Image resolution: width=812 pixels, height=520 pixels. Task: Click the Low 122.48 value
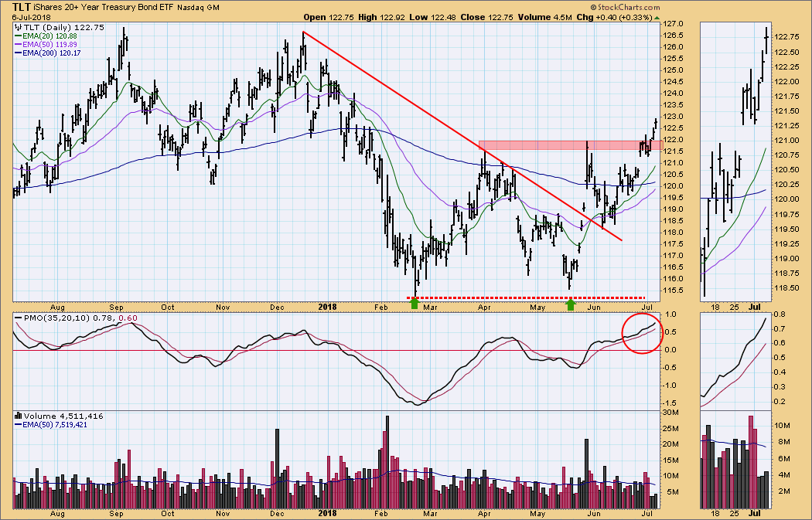click(432, 17)
